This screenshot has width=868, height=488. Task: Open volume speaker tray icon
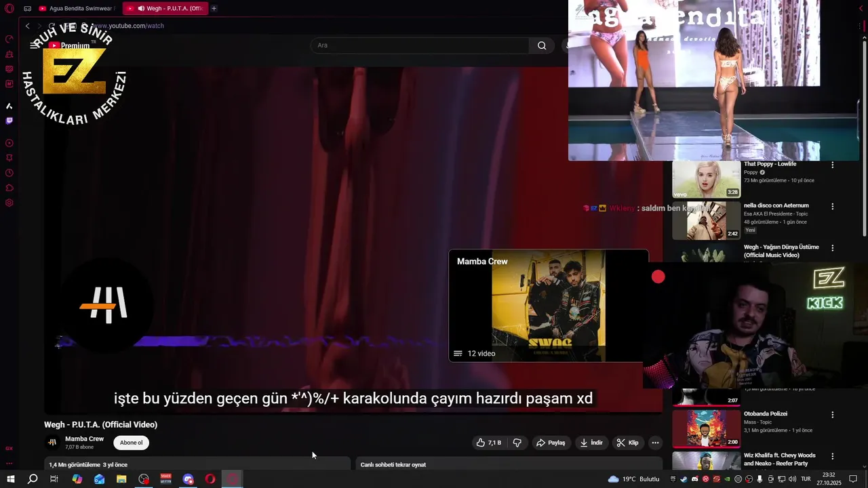pos(792,479)
